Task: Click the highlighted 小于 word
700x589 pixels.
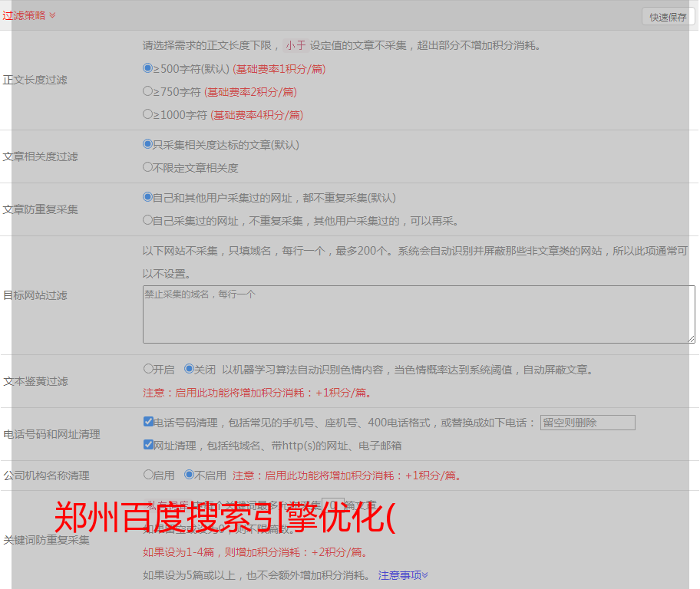Action: [x=296, y=45]
